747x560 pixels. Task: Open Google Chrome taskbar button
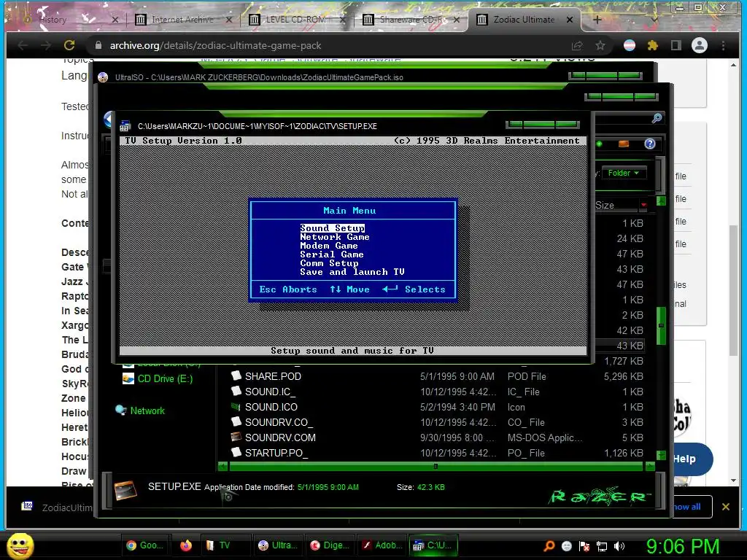[x=146, y=545]
